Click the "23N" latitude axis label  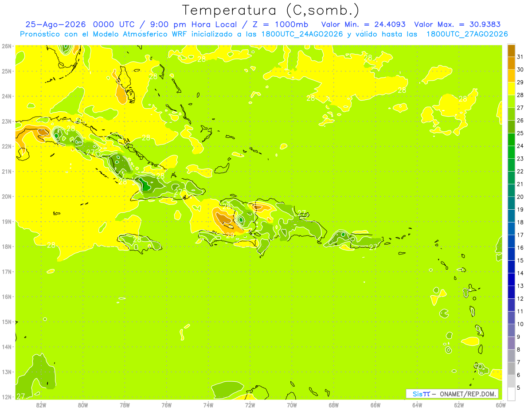(6, 121)
